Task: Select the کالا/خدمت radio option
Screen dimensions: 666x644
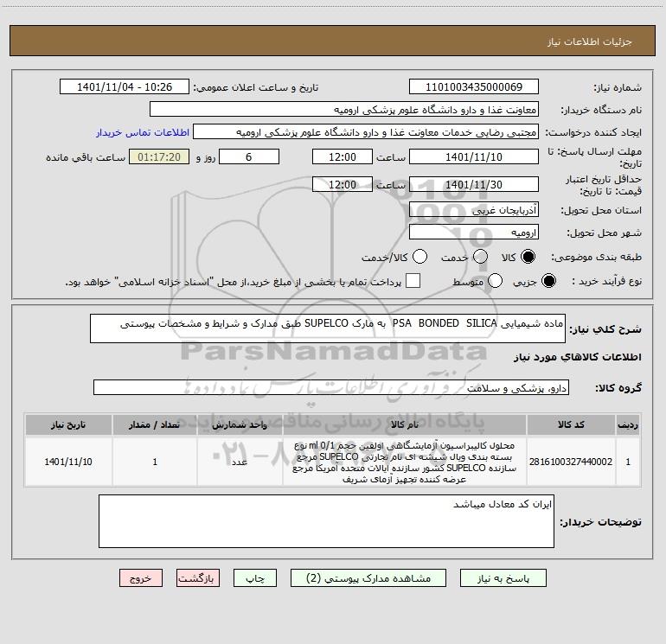Action: tap(419, 257)
